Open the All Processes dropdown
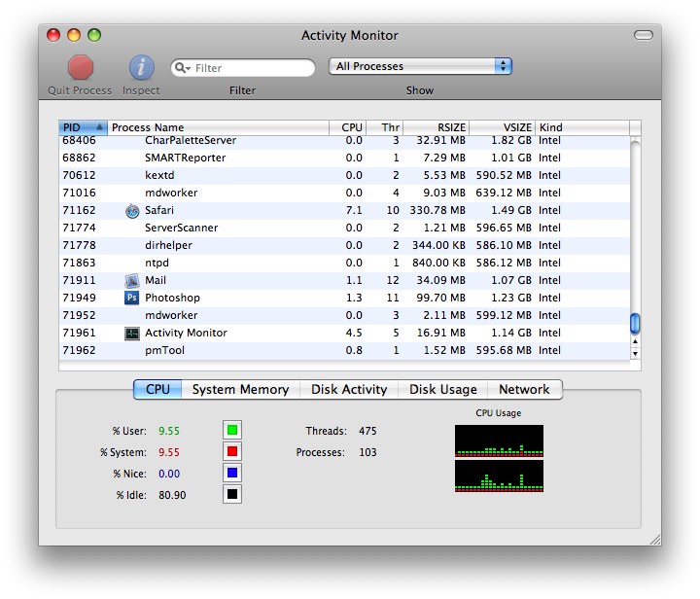700x599 pixels. click(420, 66)
